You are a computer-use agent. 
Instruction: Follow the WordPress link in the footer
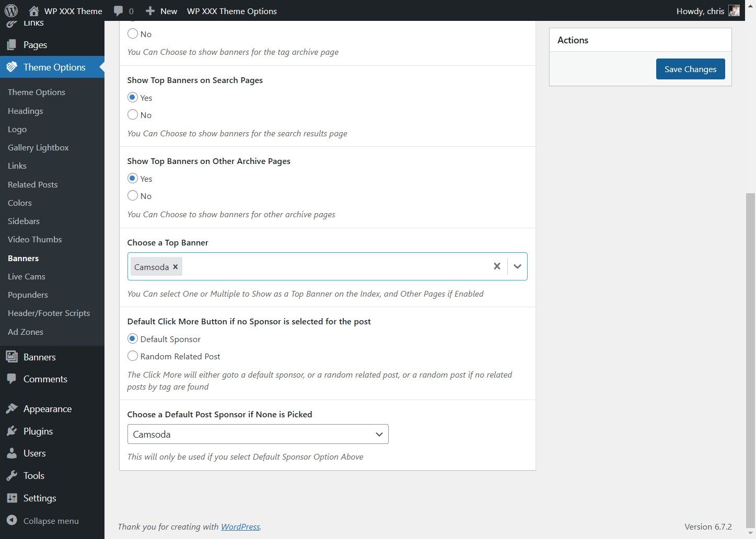(x=240, y=526)
